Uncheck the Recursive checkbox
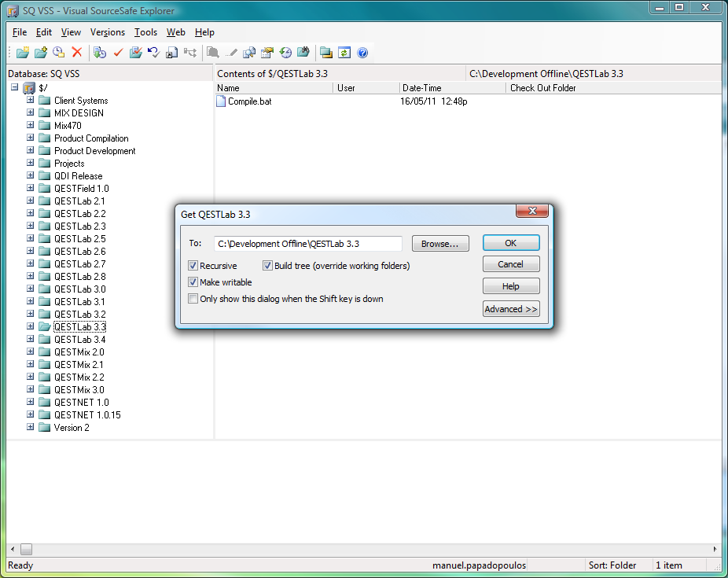 [193, 266]
